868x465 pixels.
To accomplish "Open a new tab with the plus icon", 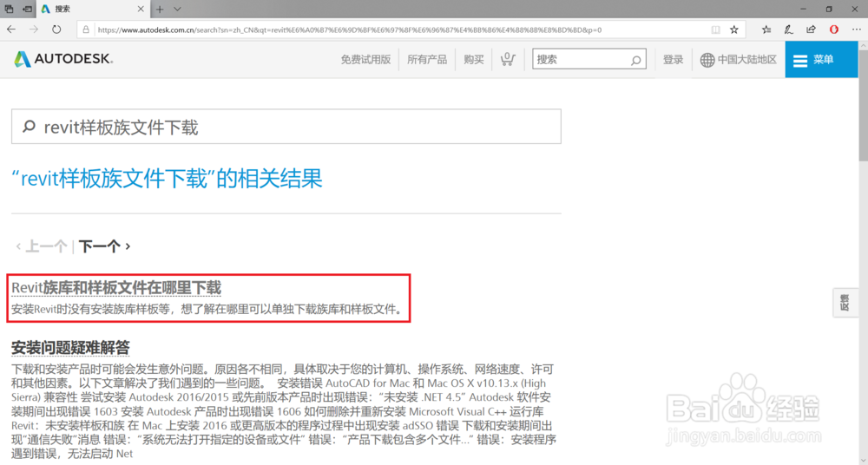I will click(160, 10).
